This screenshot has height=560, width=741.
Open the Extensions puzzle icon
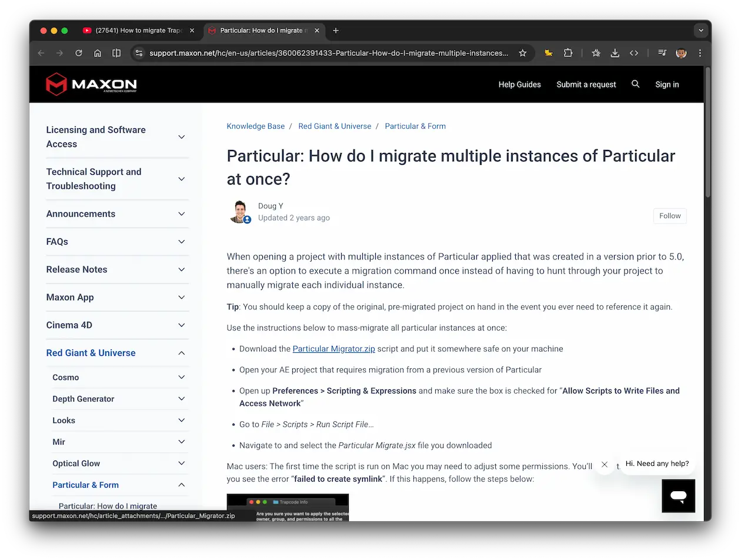click(568, 53)
